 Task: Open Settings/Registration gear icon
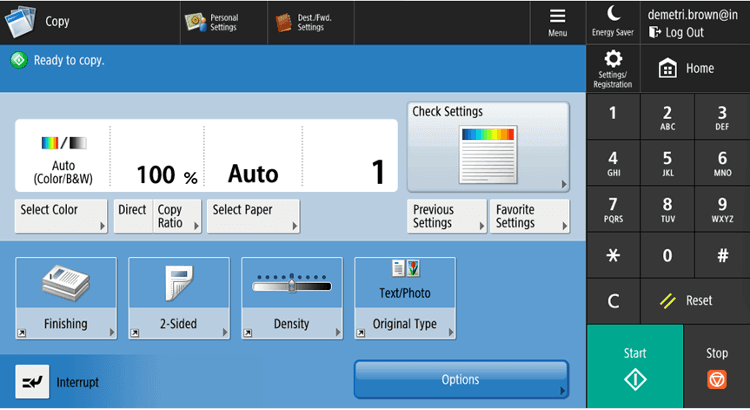pyautogui.click(x=613, y=68)
